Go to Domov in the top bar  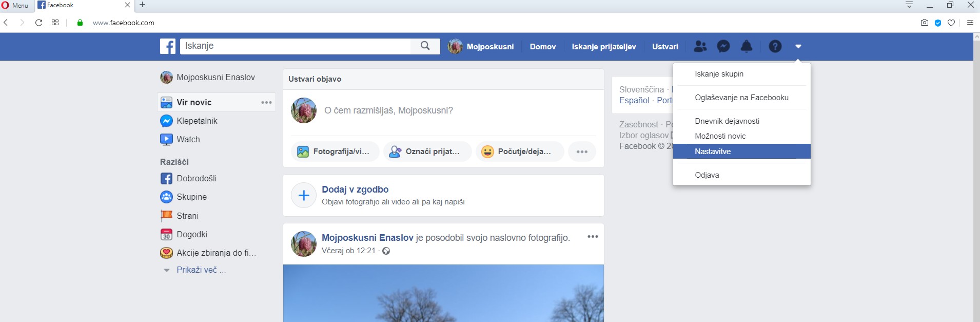pyautogui.click(x=542, y=46)
